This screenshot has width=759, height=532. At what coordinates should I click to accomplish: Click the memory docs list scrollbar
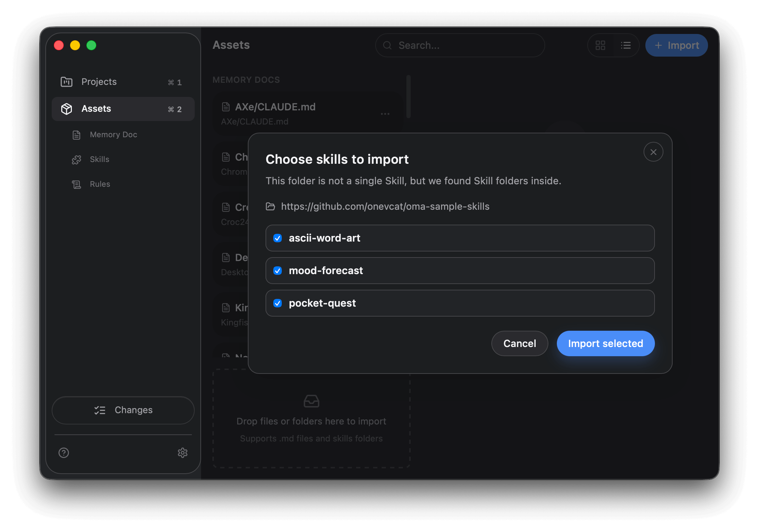tap(408, 96)
